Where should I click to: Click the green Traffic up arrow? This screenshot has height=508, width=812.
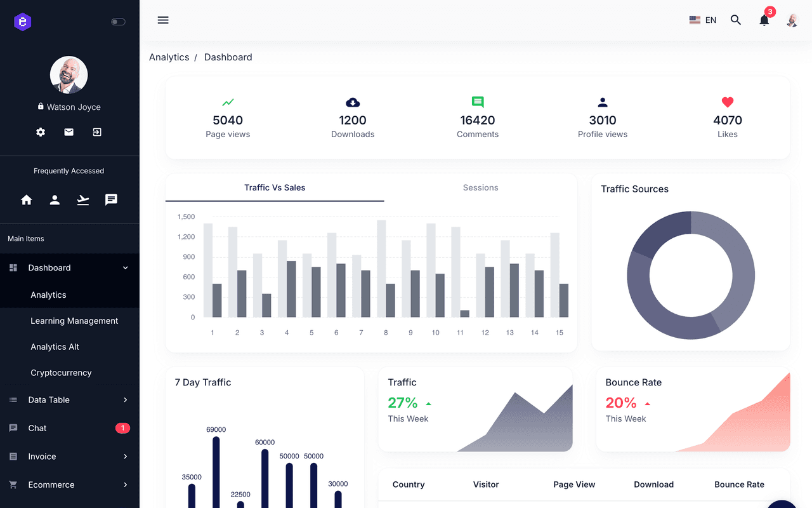(429, 404)
